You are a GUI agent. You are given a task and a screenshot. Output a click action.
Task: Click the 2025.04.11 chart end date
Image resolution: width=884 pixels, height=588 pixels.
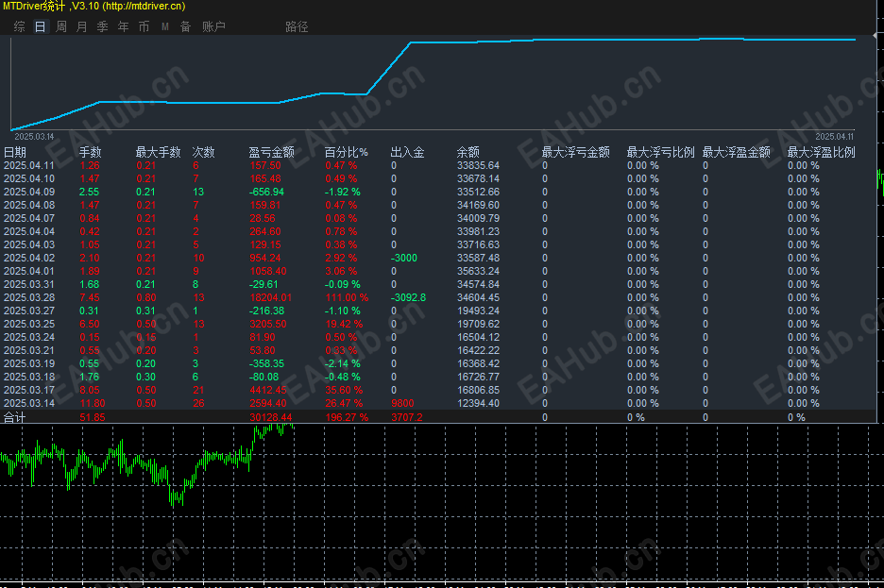tap(834, 137)
